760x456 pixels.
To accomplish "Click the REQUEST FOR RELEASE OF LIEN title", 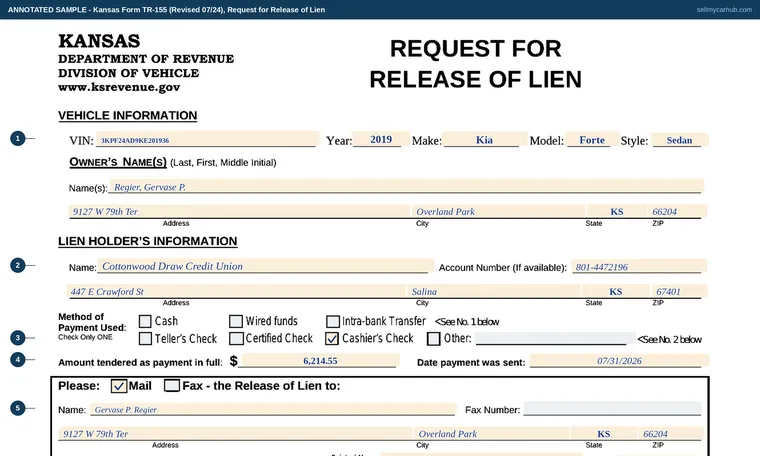I will pos(475,64).
